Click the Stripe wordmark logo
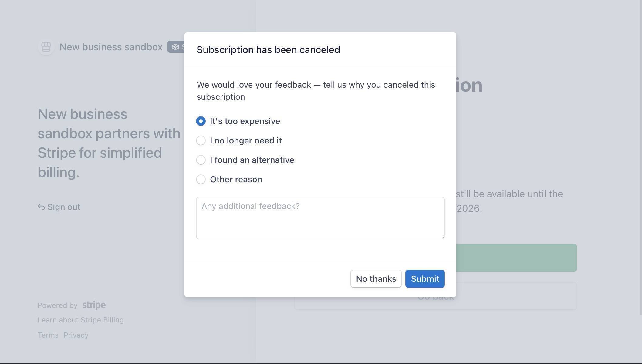The width and height of the screenshot is (642, 364). click(93, 305)
